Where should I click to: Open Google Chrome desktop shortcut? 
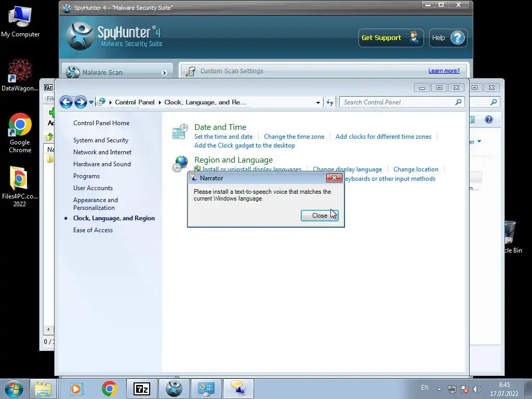pos(20,132)
